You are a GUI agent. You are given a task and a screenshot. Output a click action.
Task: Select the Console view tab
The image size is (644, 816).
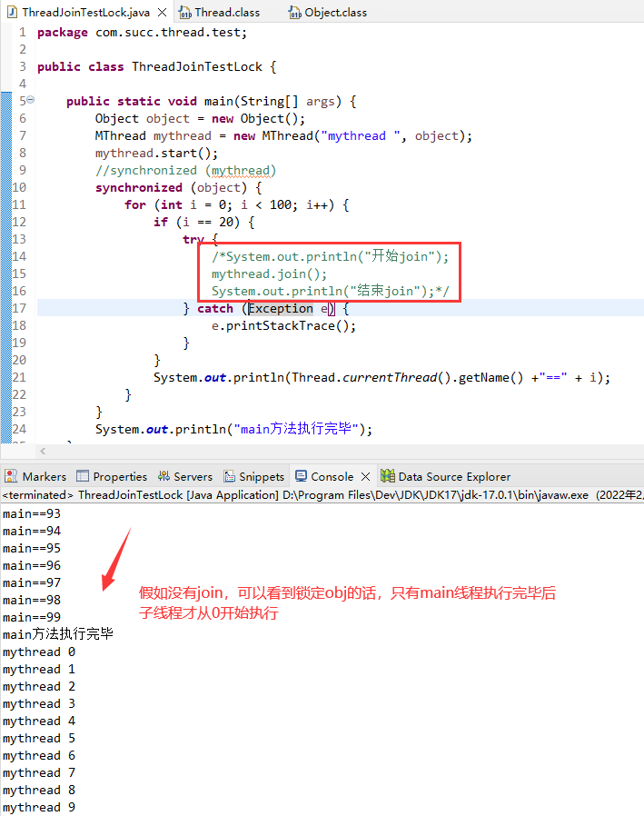pyautogui.click(x=332, y=476)
